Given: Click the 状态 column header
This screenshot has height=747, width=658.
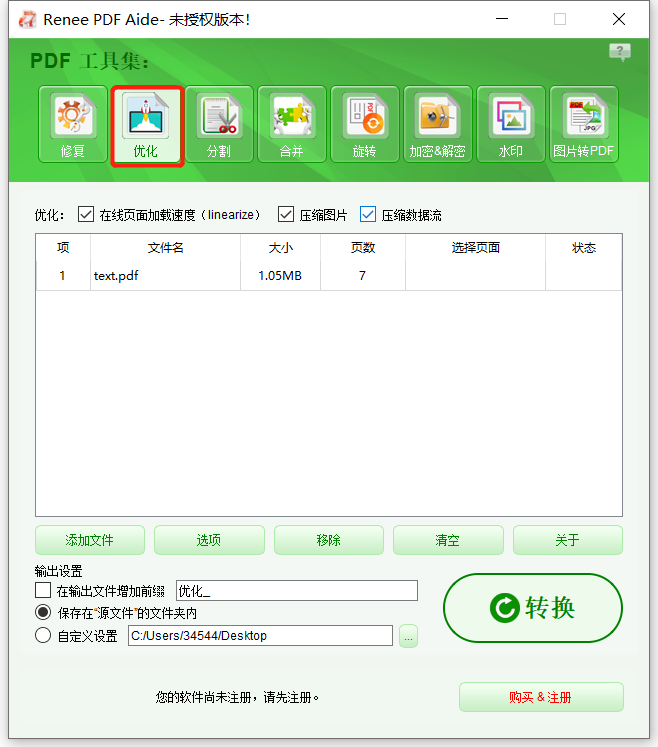Looking at the screenshot, I should (x=584, y=248).
